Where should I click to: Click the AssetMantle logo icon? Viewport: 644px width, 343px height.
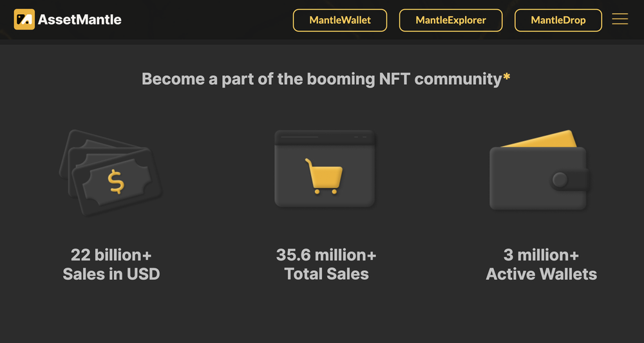[24, 19]
